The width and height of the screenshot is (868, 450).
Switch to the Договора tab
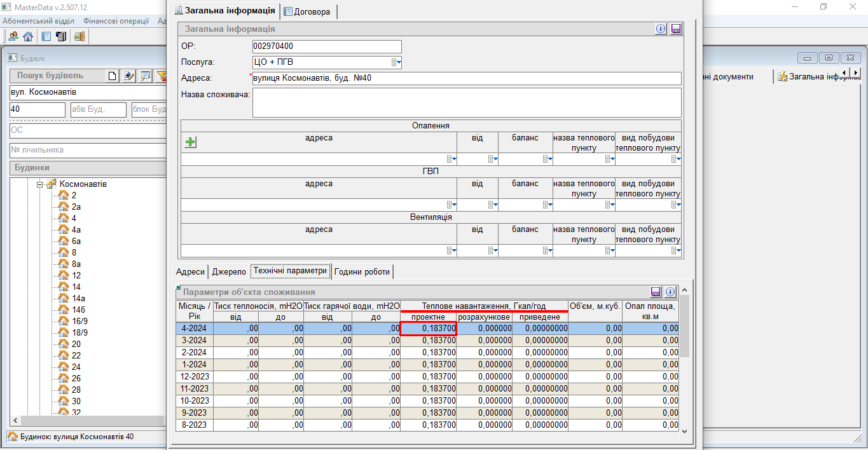307,11
